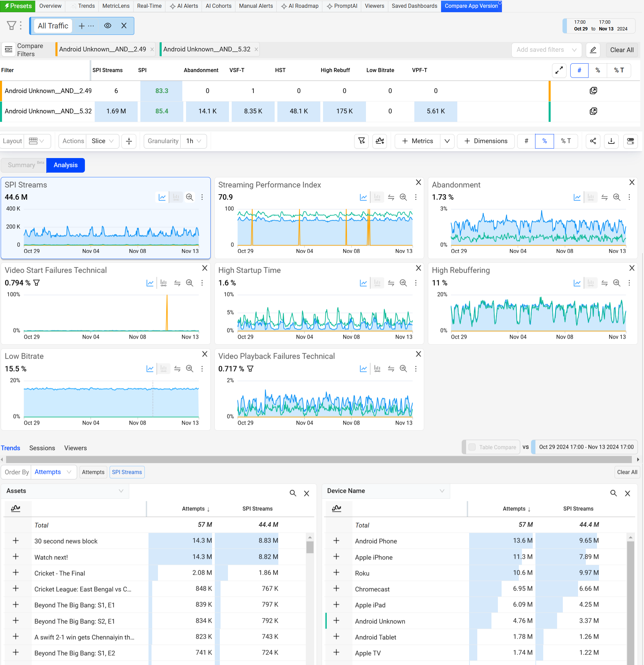The image size is (644, 665).
Task: Click the share icon in metrics toolbar
Action: [x=593, y=141]
